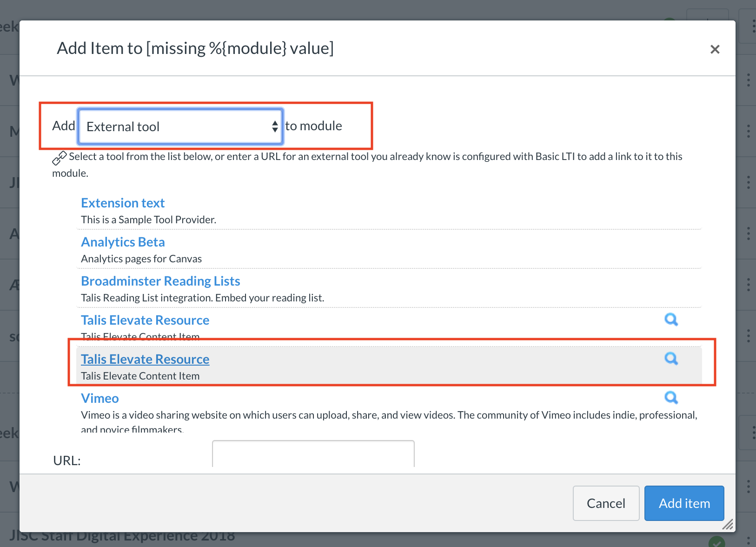Pick the Vimeo external tool
This screenshot has height=547, width=756.
[x=100, y=398]
